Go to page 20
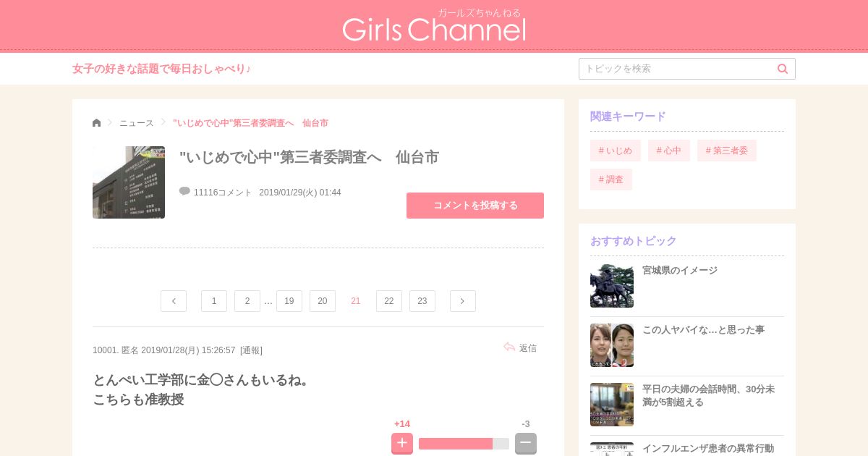Image resolution: width=868 pixels, height=456 pixels. tap(323, 301)
